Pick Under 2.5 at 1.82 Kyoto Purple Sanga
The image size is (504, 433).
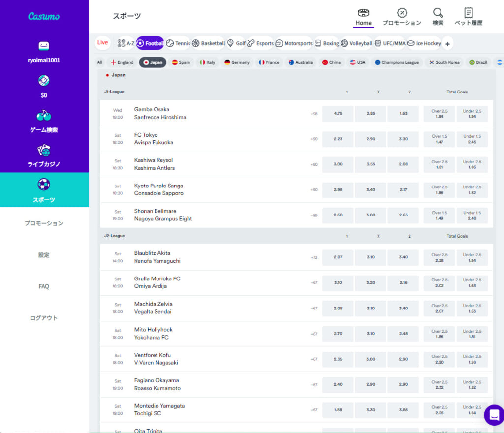click(x=472, y=190)
